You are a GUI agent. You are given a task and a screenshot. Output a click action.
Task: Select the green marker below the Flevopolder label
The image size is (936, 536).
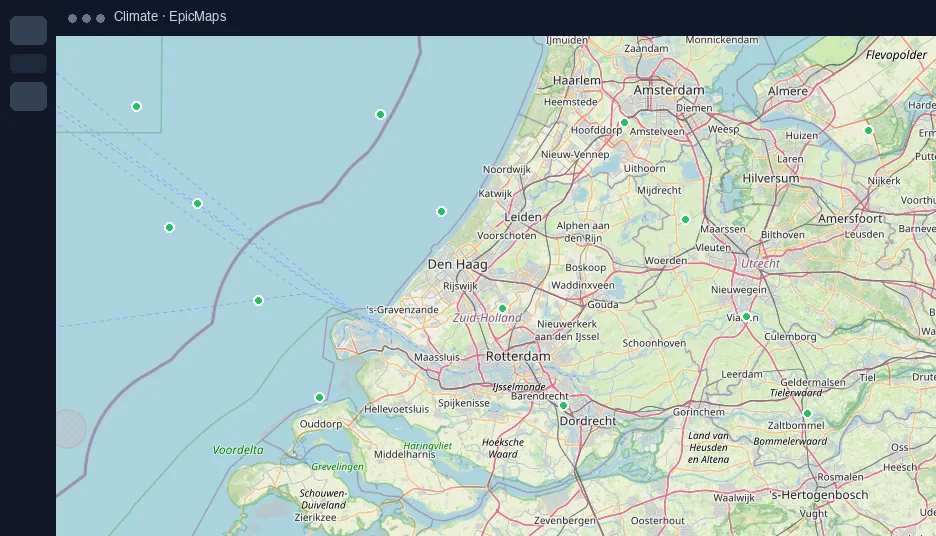869,130
